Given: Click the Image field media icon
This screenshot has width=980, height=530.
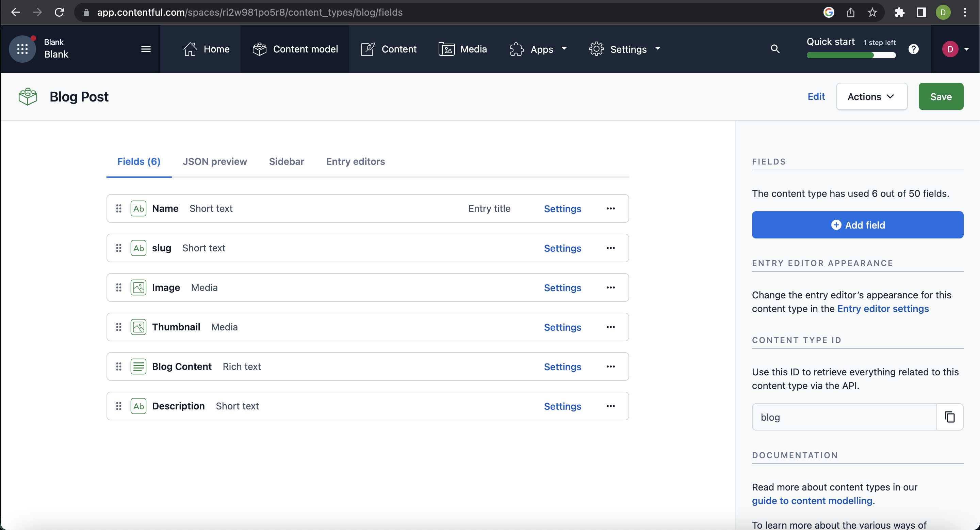Looking at the screenshot, I should (138, 287).
